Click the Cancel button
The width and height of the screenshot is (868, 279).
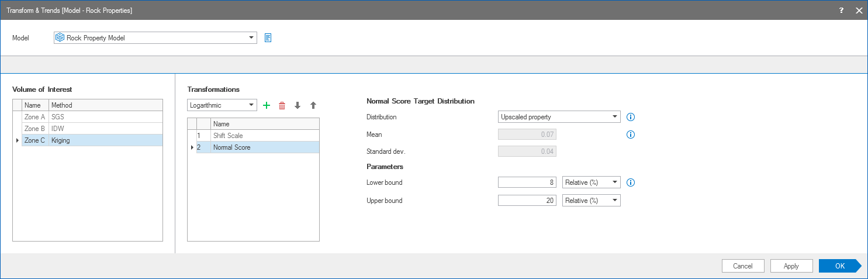[742, 266]
